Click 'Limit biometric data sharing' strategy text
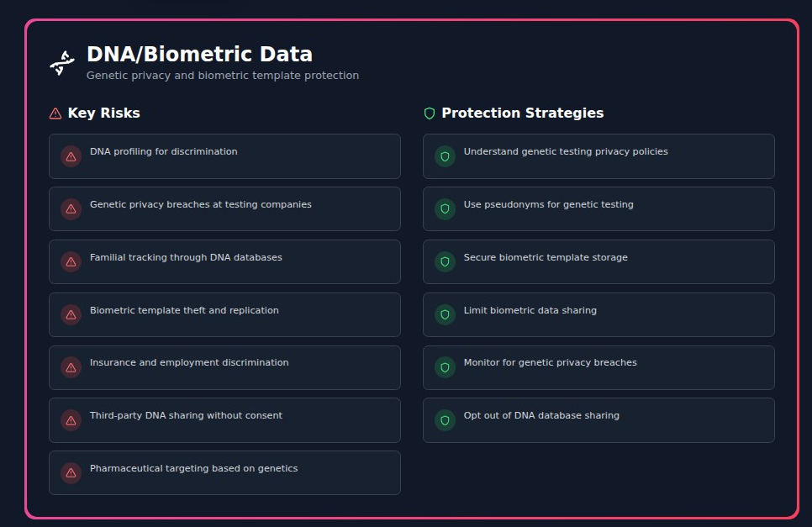This screenshot has width=812, height=527. [530, 311]
